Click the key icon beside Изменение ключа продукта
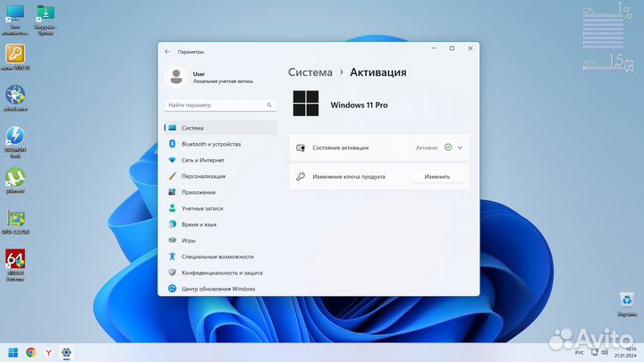This screenshot has width=644, height=362. point(301,176)
